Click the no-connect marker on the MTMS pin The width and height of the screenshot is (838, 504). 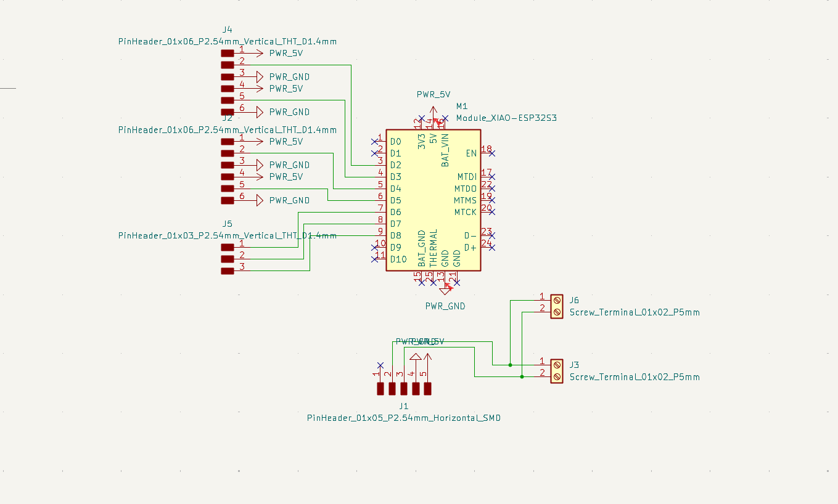492,200
